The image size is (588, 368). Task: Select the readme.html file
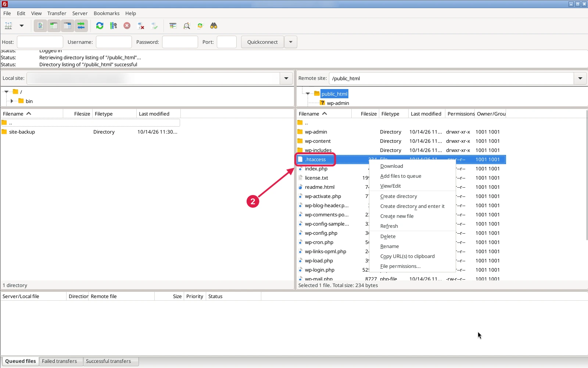[x=320, y=187]
